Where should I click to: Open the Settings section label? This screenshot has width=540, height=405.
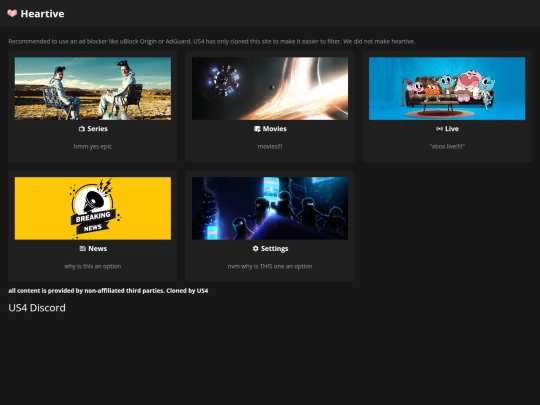pyautogui.click(x=274, y=249)
